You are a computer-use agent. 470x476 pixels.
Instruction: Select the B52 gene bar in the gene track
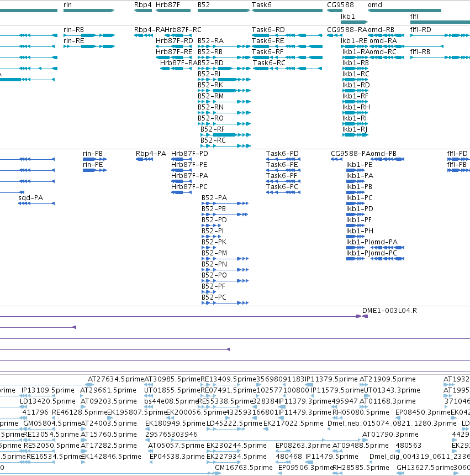click(224, 11)
